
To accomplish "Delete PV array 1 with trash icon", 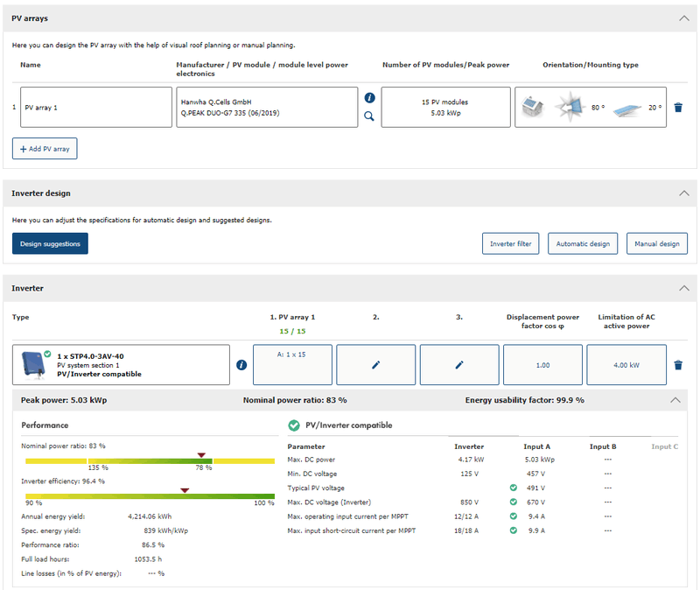I will 678,108.
